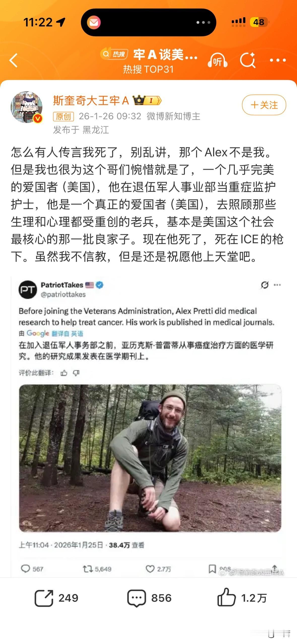Open the hiker photo in the tweet

(x=150, y=458)
